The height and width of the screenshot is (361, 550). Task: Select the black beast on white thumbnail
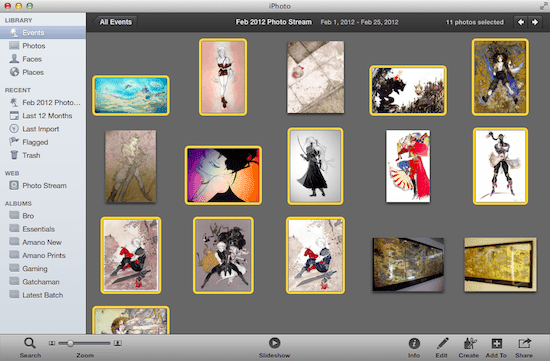coord(408,91)
